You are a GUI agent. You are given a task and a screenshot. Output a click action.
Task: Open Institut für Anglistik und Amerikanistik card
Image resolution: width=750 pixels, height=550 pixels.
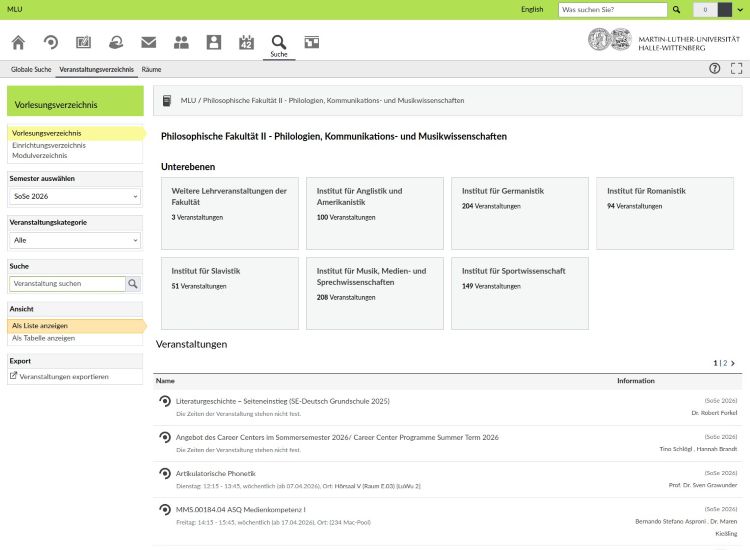375,213
